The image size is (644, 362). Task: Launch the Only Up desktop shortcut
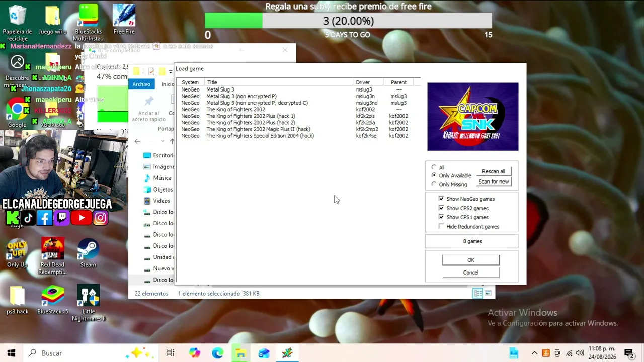point(17,253)
